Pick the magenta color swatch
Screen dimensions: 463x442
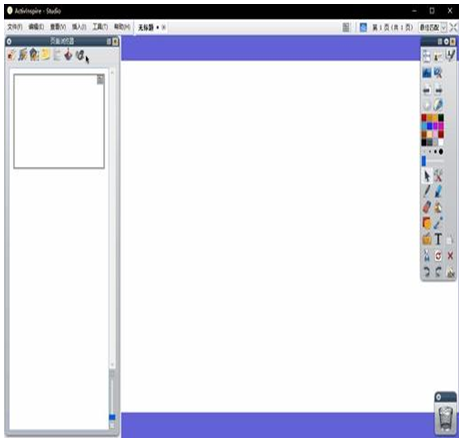[x=441, y=126]
